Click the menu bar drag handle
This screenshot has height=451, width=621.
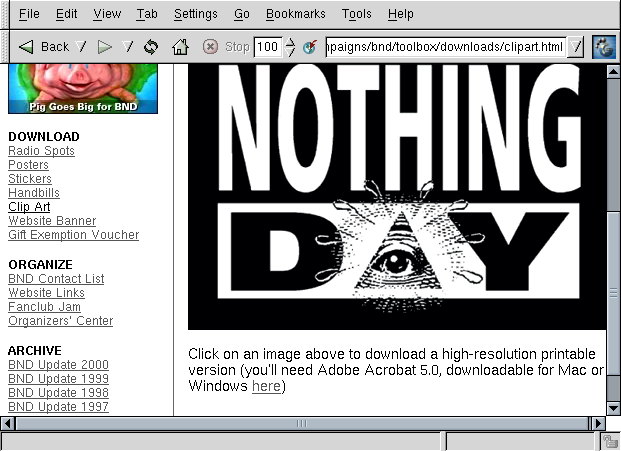(5, 14)
